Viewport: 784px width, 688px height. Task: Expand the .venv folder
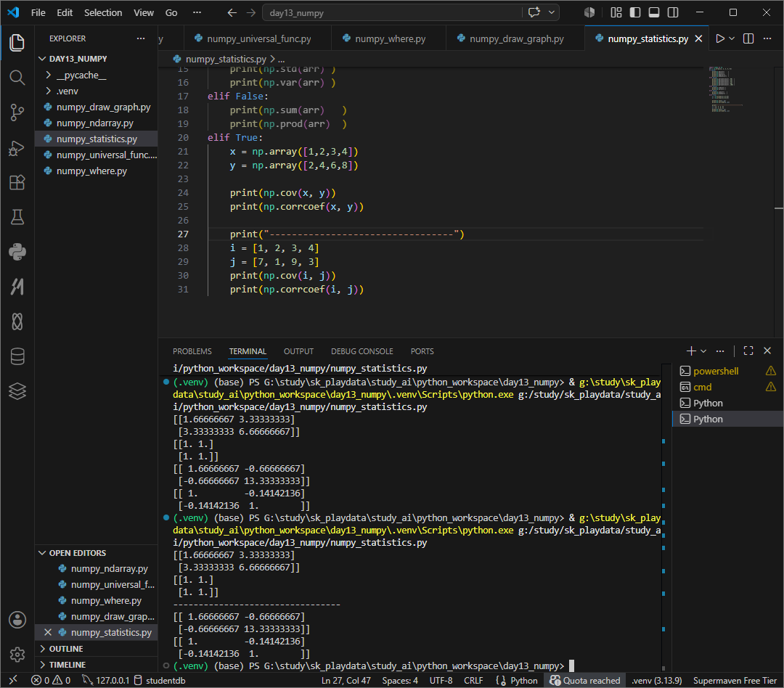[x=97, y=91]
